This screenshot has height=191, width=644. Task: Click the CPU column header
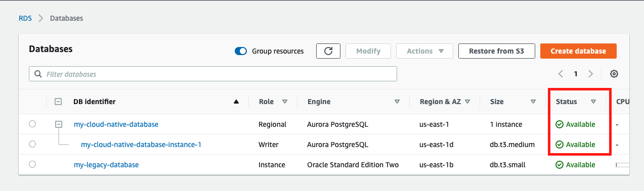pos(623,102)
